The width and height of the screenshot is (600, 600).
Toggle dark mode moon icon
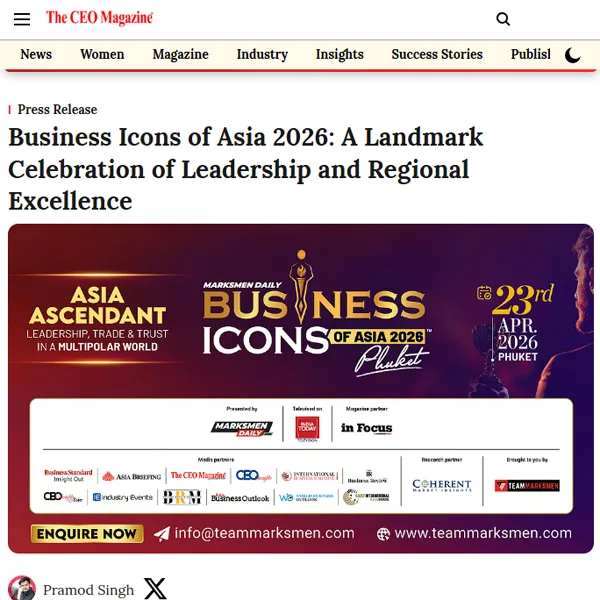tap(572, 55)
